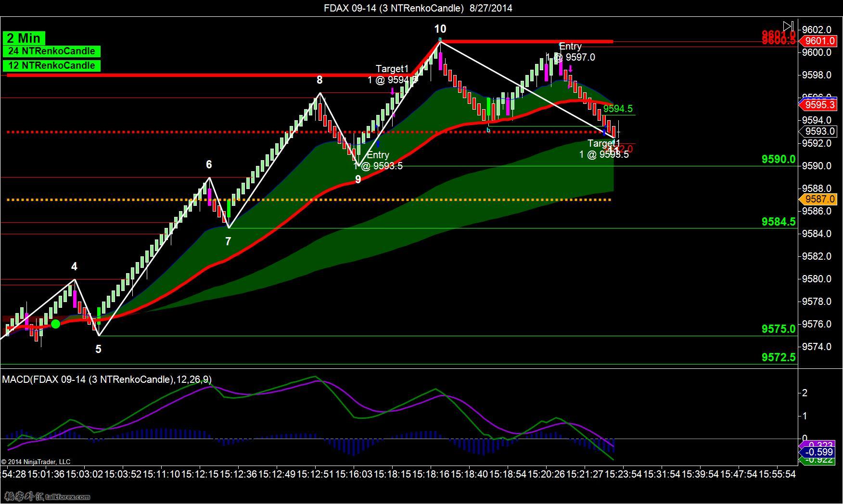This screenshot has width=843, height=504.
Task: Click the Entry 1 @ 9597.0 label
Action: (570, 52)
